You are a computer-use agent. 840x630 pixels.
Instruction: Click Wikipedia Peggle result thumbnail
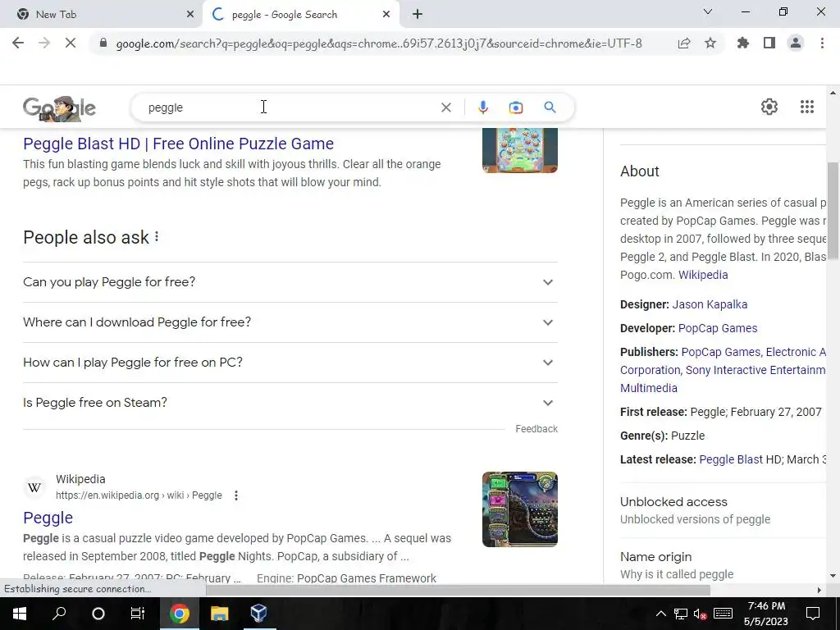[x=519, y=509]
